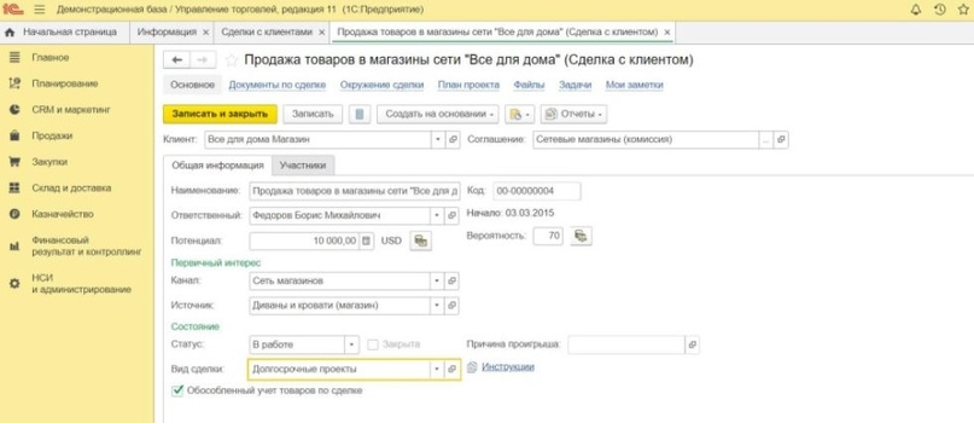The height and width of the screenshot is (424, 974).
Task: Open the Ответственный record icon
Action: click(x=453, y=215)
